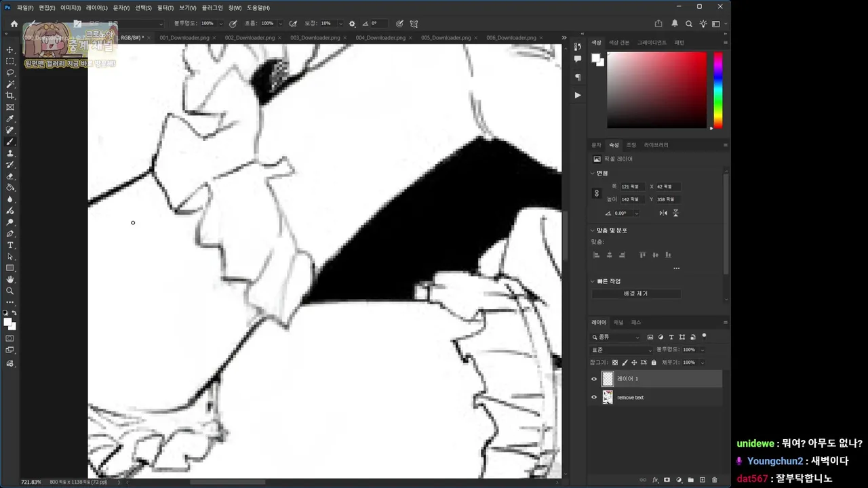
Task: Open layer fill 채우기 dropdown arrow
Action: tap(702, 363)
